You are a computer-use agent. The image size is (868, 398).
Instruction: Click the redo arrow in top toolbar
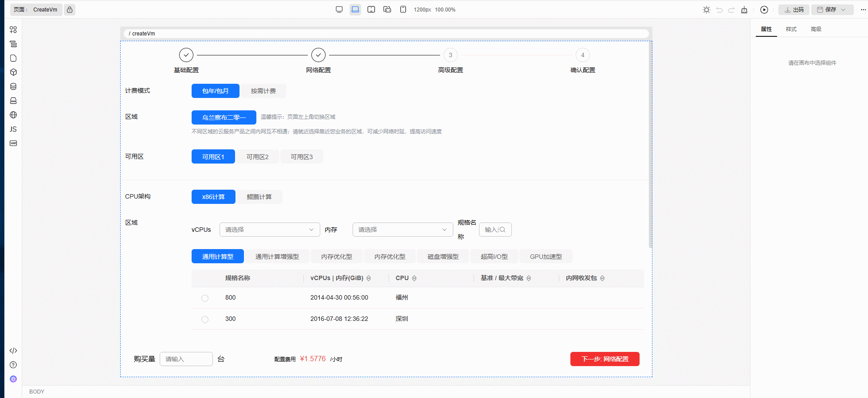(x=731, y=10)
